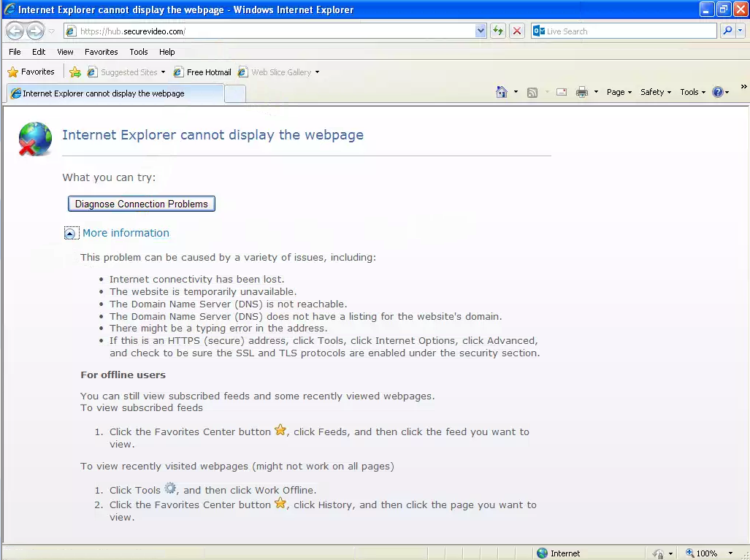750x560 pixels.
Task: Go to the home page
Action: coord(501,92)
